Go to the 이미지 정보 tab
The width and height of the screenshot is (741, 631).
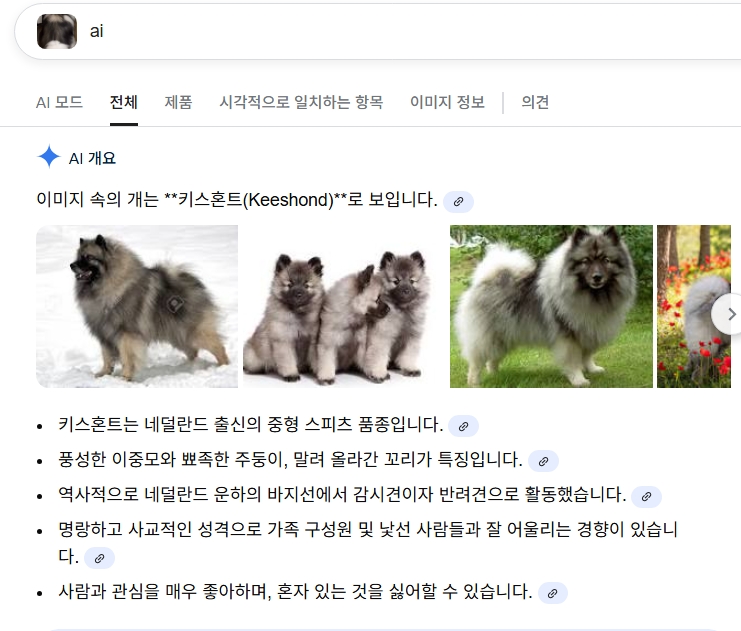[x=447, y=102]
